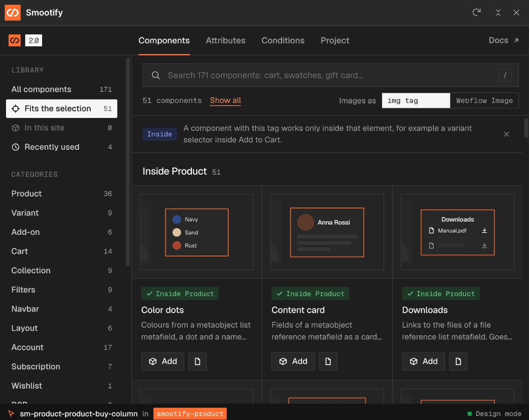Open the Project tab
Viewport: 529px width, 420px height.
[335, 40]
